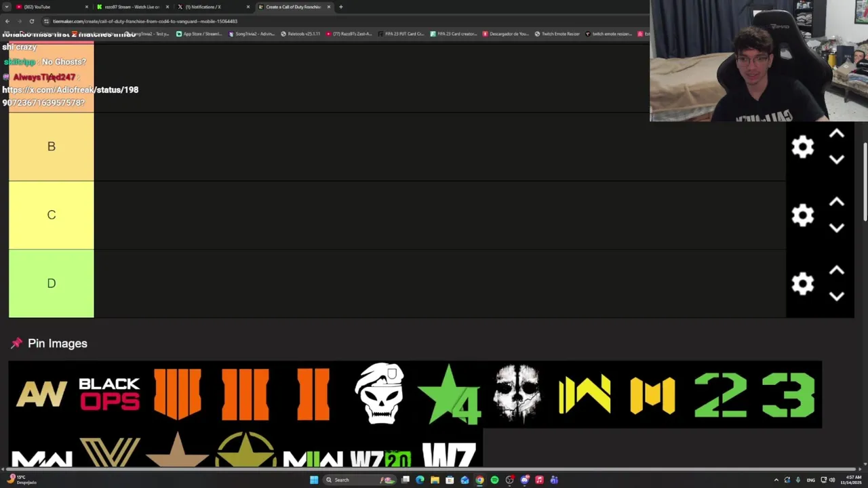868x488 pixels.
Task: Move tier B row down
Action: click(837, 160)
